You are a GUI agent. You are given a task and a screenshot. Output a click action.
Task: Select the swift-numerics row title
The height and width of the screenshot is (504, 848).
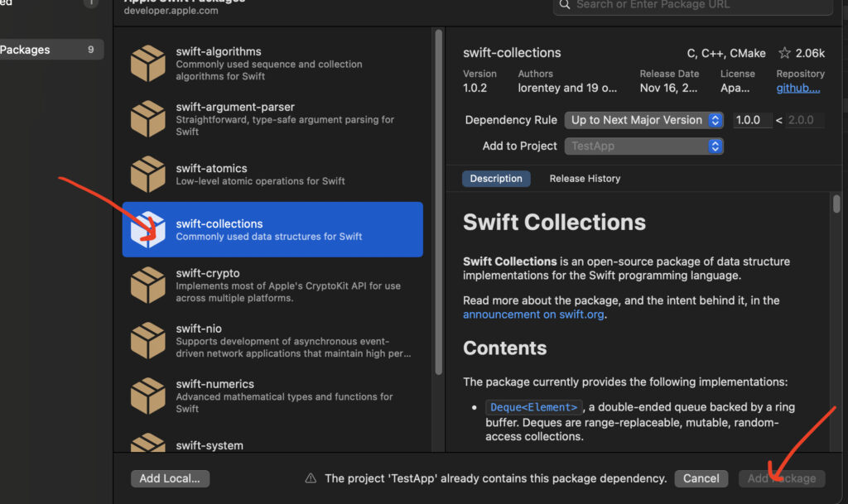214,383
